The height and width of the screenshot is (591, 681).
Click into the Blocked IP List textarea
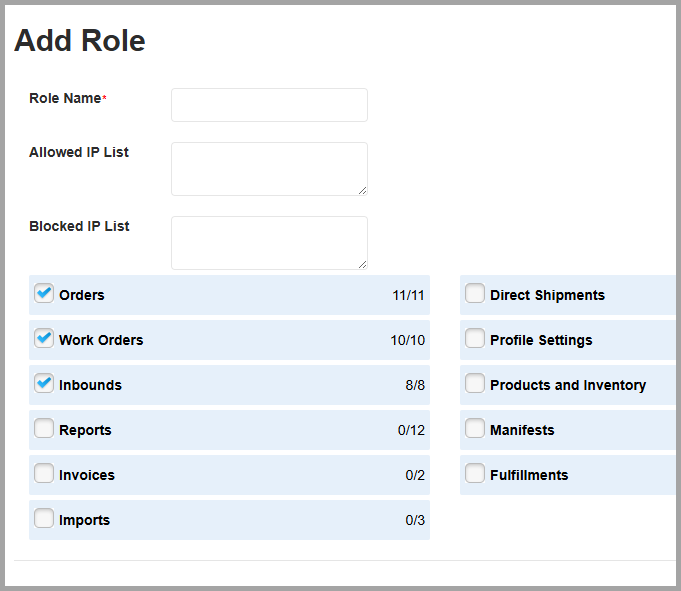coord(269,243)
